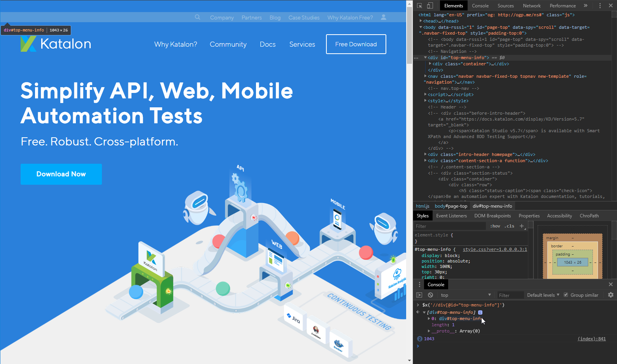
Task: Select the DOM Breakpoints tab
Action: point(493,216)
